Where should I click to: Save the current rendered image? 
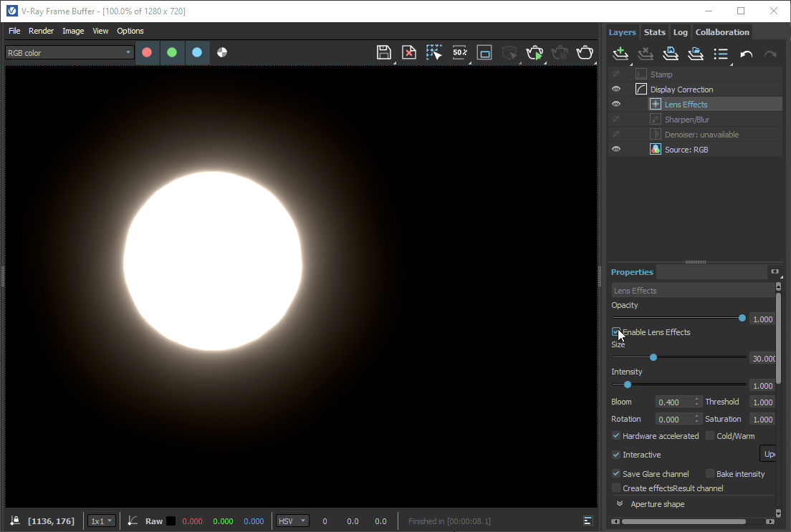[384, 52]
